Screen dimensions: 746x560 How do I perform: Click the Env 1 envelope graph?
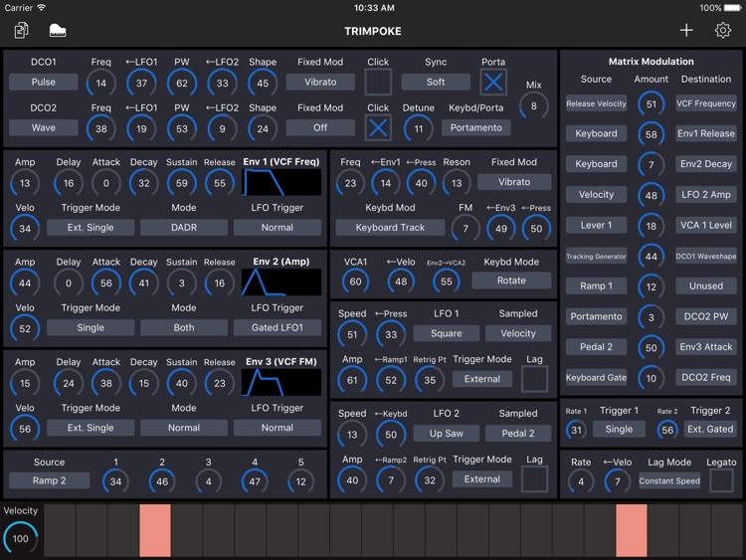[x=281, y=183]
